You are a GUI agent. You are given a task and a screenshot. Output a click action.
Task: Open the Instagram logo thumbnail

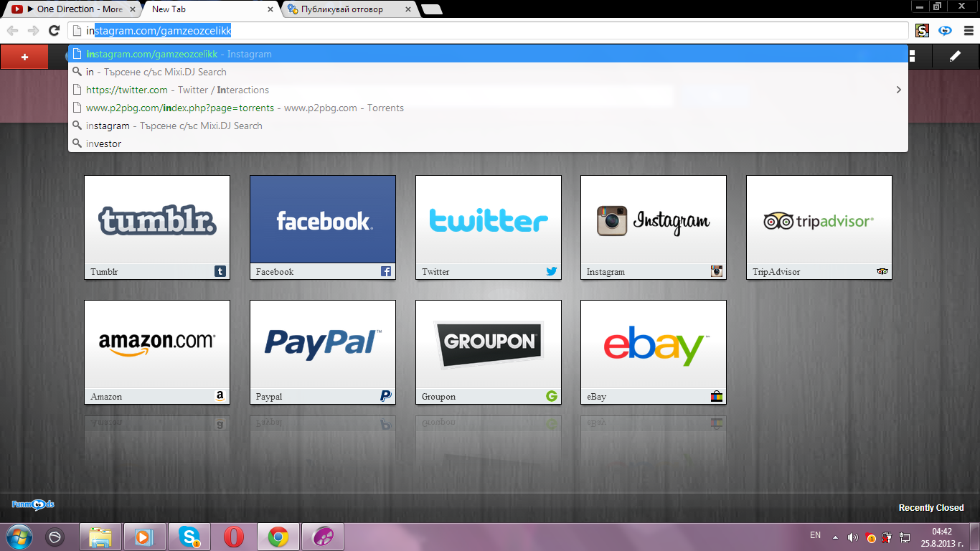(654, 220)
